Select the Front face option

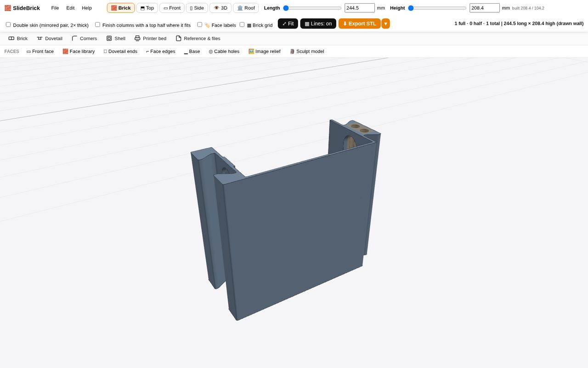[x=40, y=52]
